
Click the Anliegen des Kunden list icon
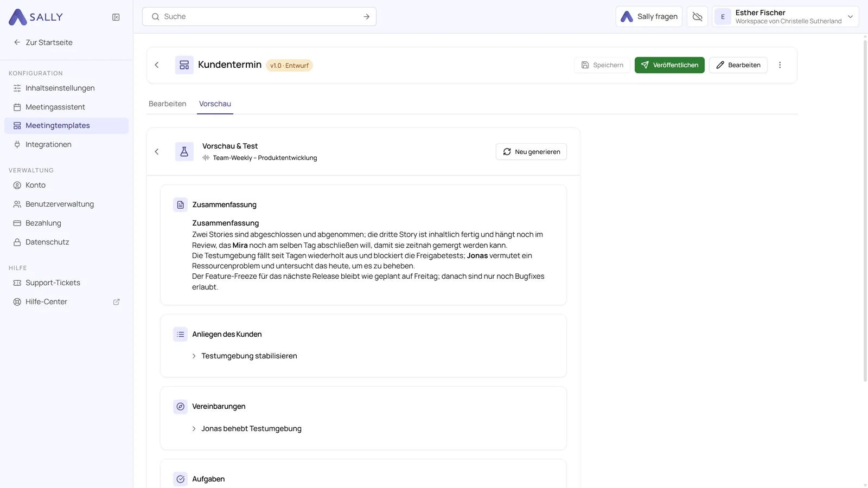[x=181, y=334]
